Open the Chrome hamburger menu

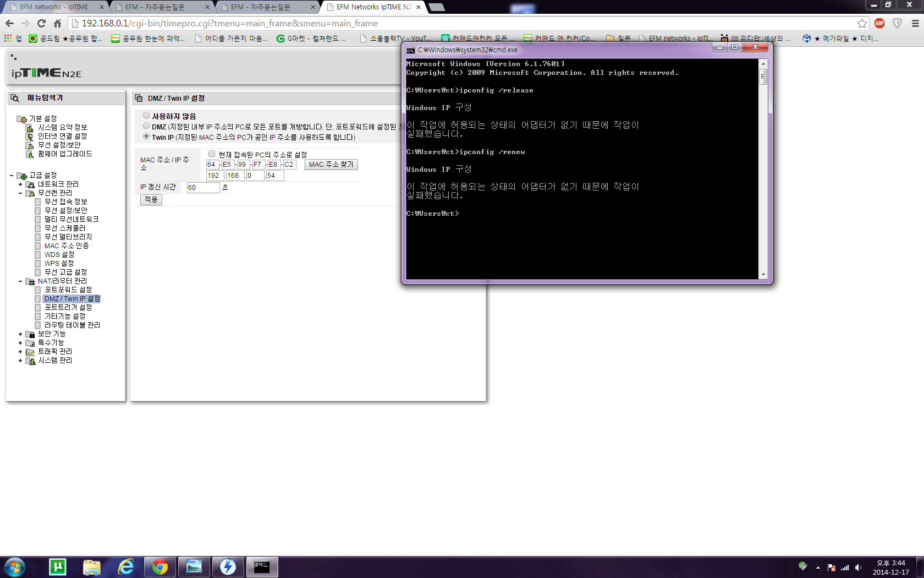pyautogui.click(x=915, y=23)
